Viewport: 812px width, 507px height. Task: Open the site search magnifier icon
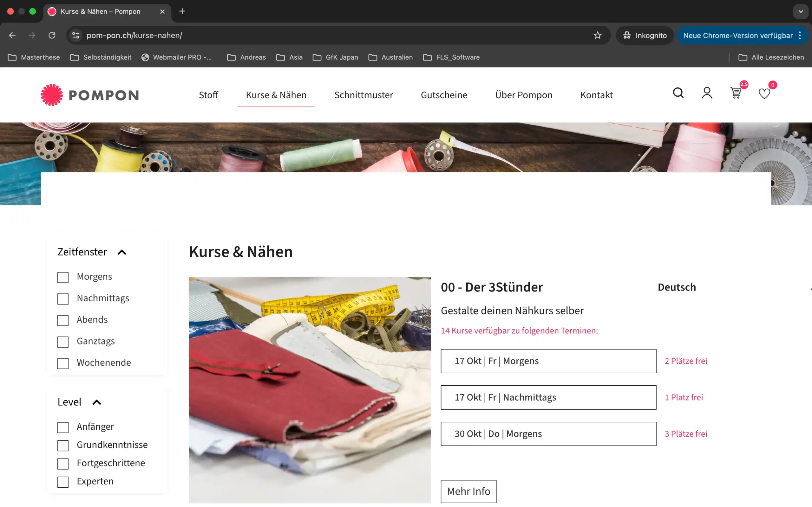(x=678, y=93)
